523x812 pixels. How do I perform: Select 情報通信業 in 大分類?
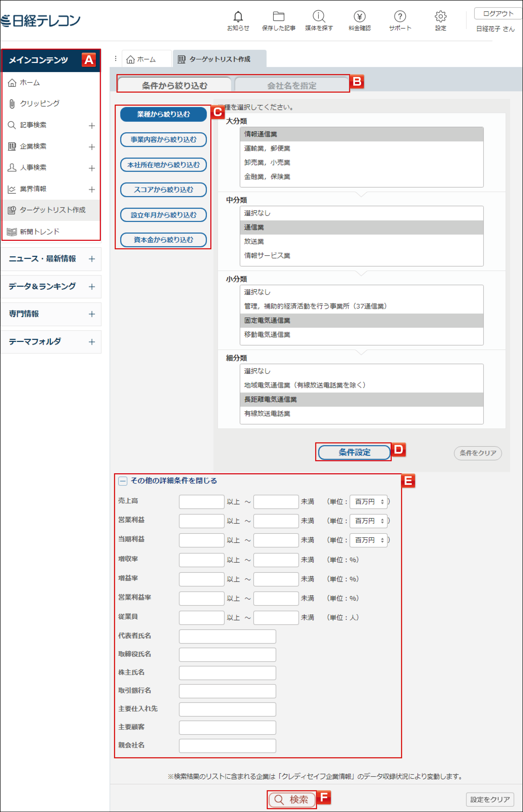coord(361,134)
